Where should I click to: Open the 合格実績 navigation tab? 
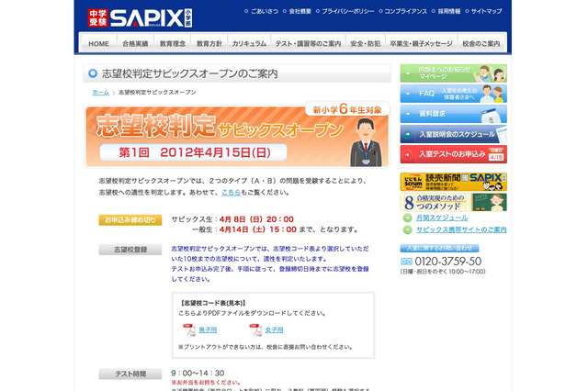tap(135, 43)
